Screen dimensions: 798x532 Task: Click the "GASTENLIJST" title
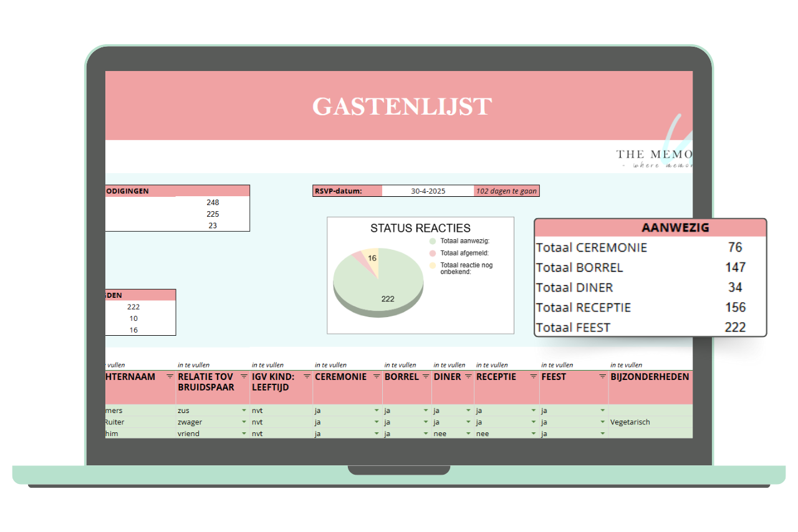[x=402, y=107]
